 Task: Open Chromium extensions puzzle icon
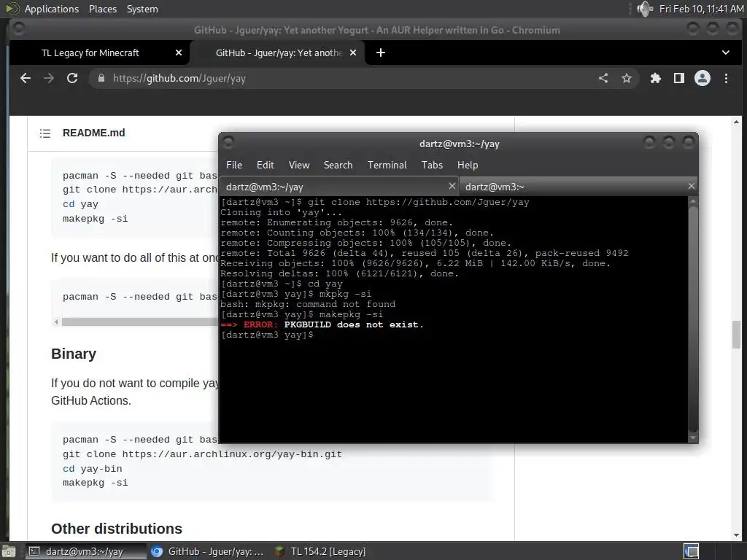point(656,78)
